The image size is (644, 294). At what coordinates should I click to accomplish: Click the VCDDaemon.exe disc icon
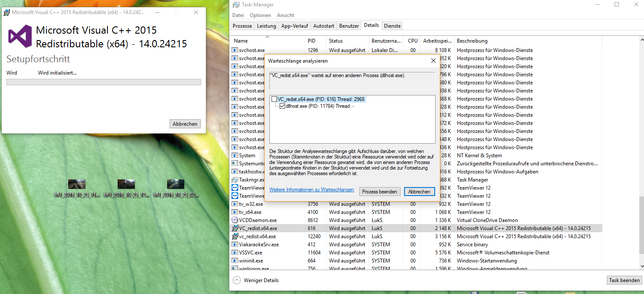(235, 220)
